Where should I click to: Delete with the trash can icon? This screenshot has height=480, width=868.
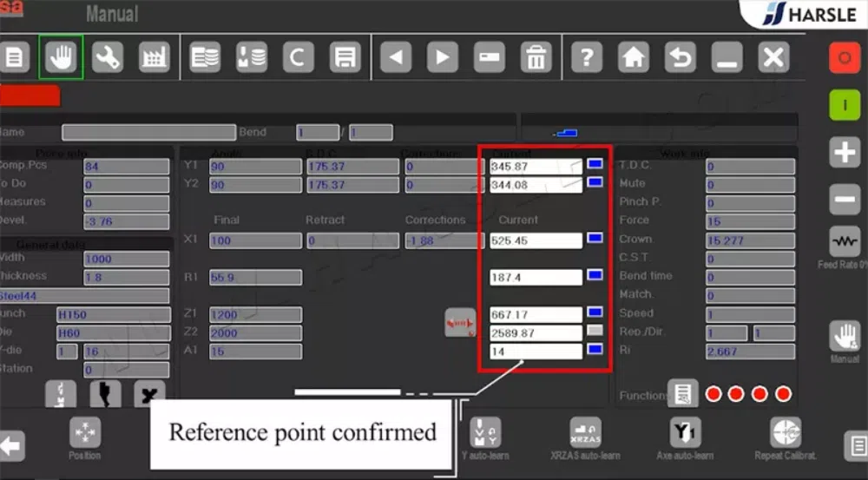(536, 57)
